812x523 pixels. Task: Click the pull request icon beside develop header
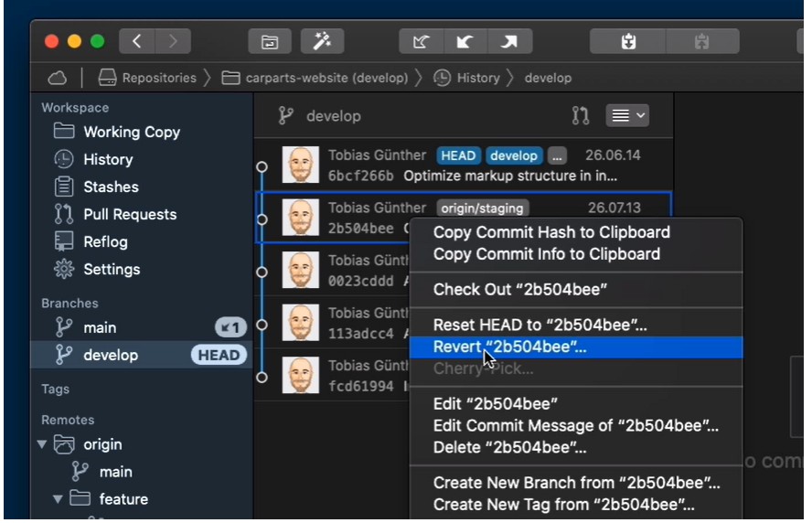[581, 116]
